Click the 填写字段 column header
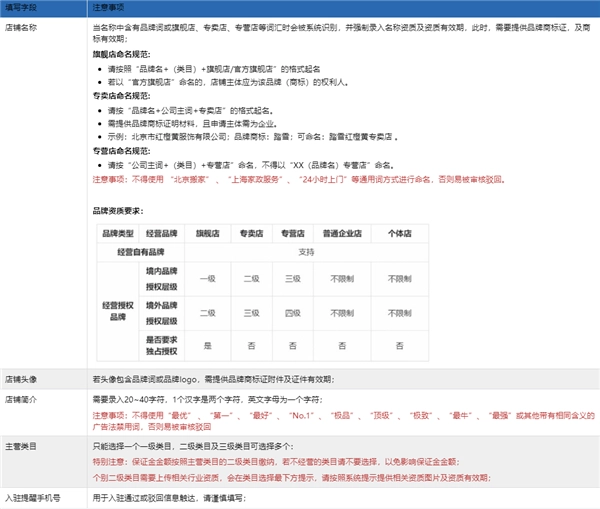Image resolution: width=600 pixels, height=509 pixels. click(22, 8)
